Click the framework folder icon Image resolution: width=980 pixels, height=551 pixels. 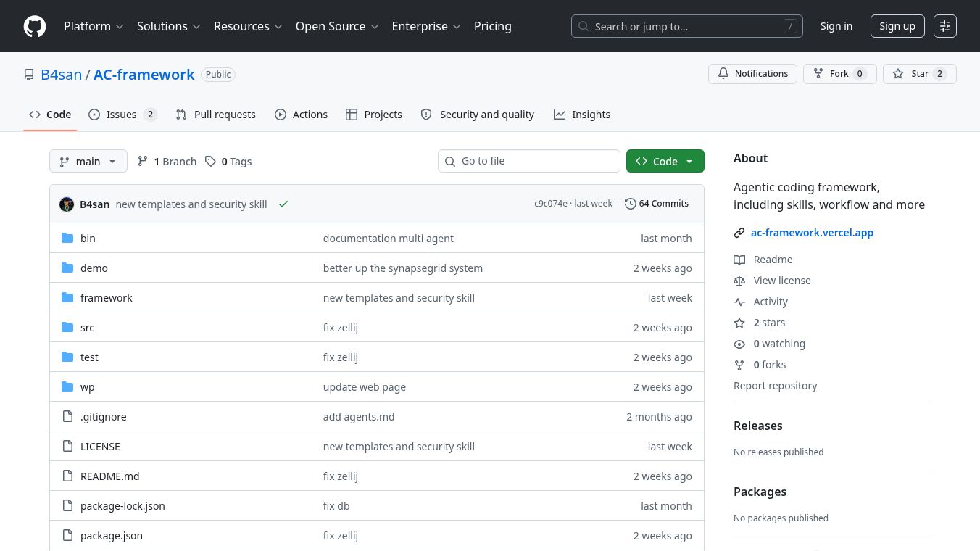click(x=67, y=297)
